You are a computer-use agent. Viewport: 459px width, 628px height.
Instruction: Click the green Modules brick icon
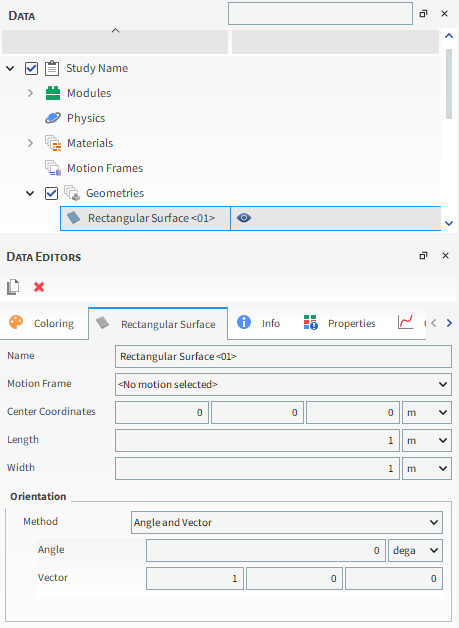tap(52, 93)
